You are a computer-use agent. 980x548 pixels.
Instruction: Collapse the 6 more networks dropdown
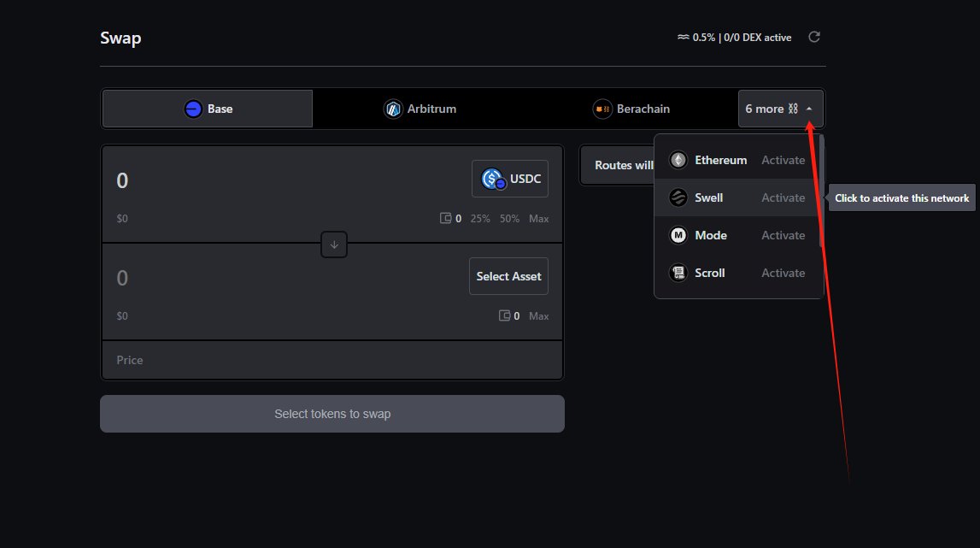tap(781, 109)
